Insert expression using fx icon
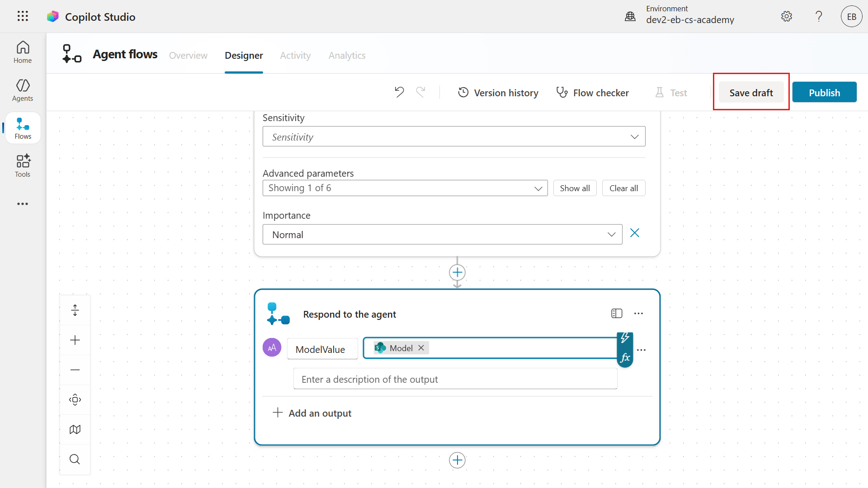Image resolution: width=868 pixels, height=488 pixels. [x=625, y=358]
